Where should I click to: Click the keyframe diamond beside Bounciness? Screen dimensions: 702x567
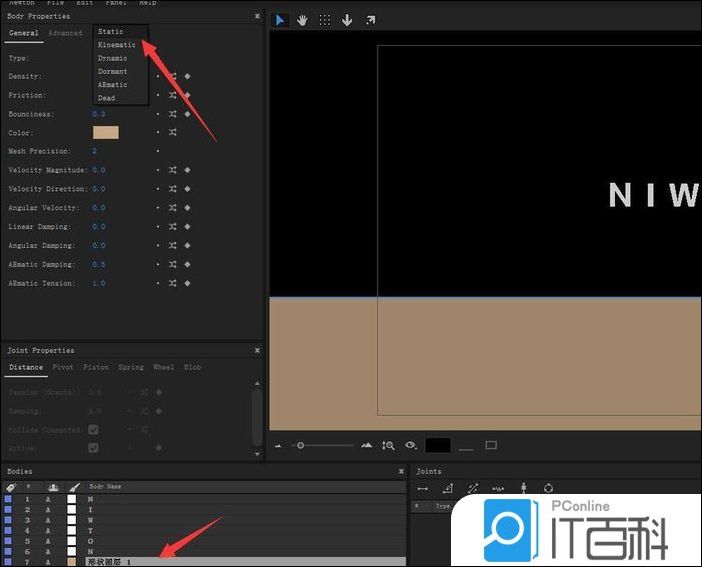click(187, 114)
